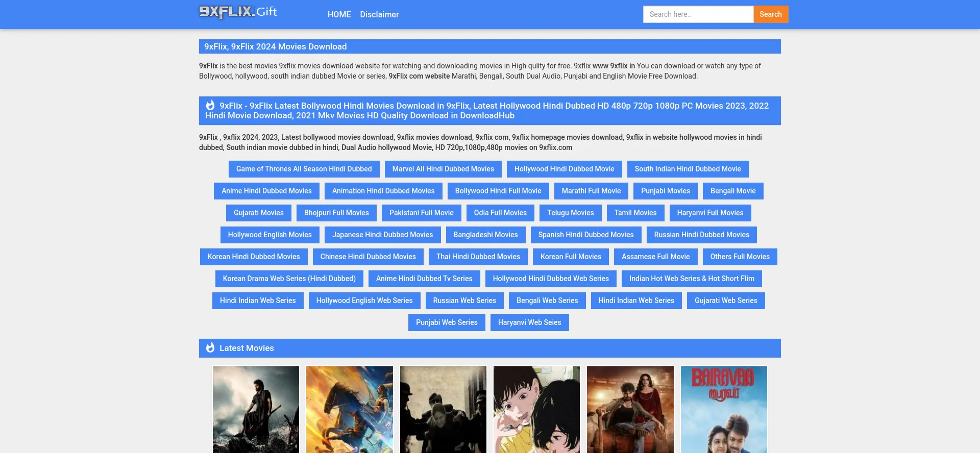This screenshot has width=980, height=453.
Task: Select Hollywood Hindi Dubbed Movie category
Action: coord(565,169)
